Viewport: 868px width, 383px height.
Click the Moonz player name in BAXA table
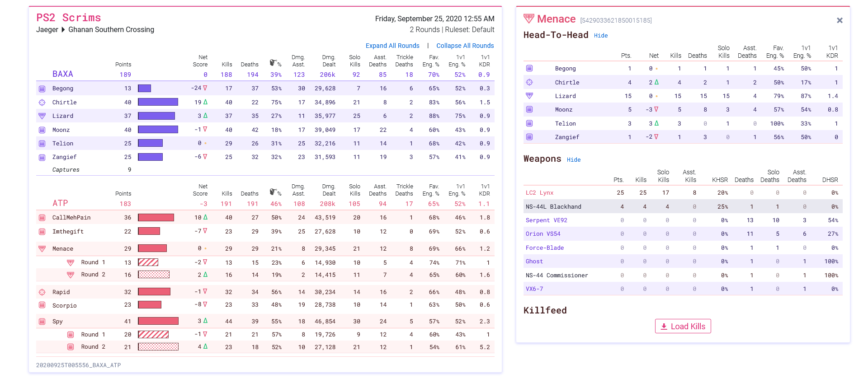coord(61,130)
